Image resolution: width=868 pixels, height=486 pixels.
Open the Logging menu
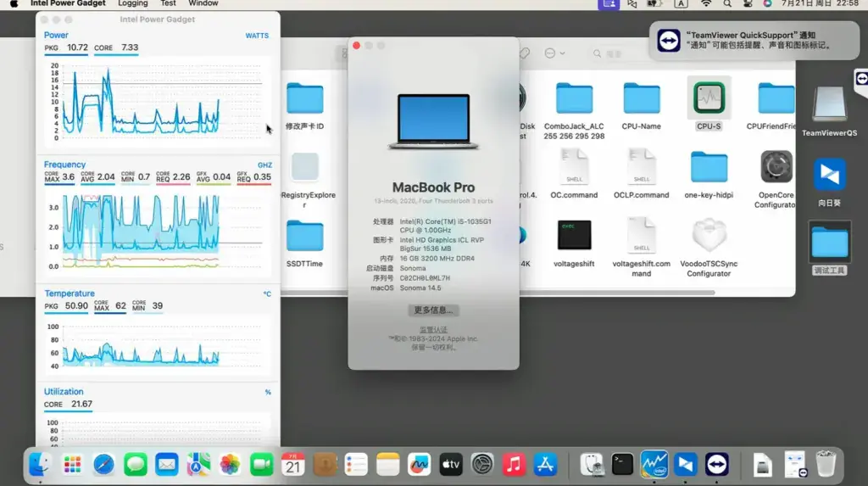coord(133,3)
